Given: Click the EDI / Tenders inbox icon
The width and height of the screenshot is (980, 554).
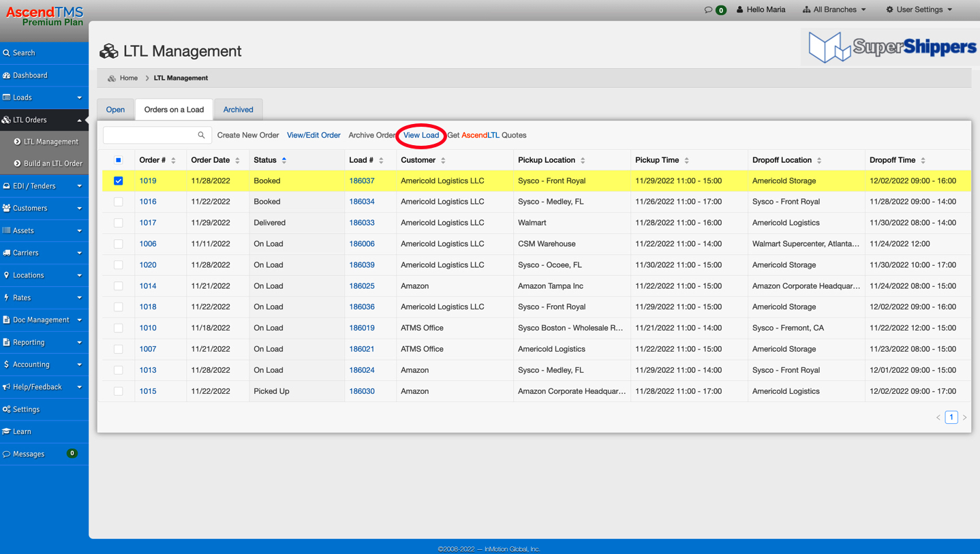Looking at the screenshot, I should click(6, 186).
